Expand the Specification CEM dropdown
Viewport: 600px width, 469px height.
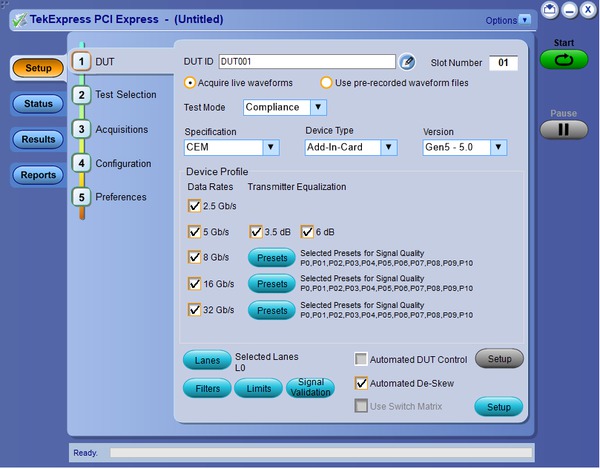point(271,147)
